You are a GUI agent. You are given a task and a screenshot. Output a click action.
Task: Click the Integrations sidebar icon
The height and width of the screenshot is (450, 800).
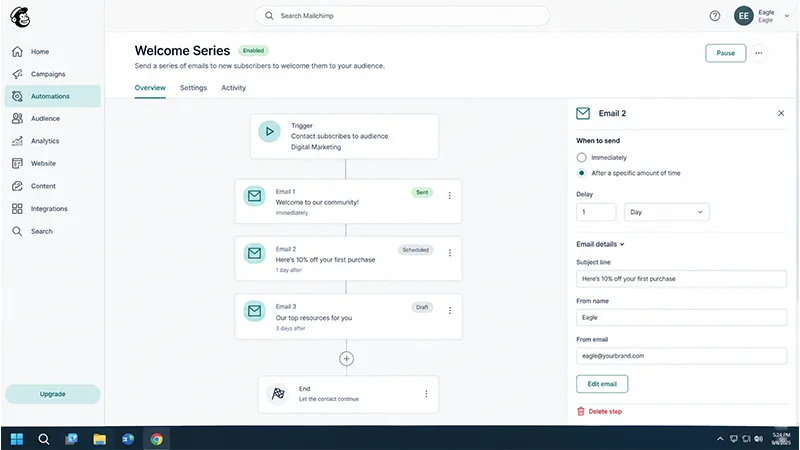17,209
